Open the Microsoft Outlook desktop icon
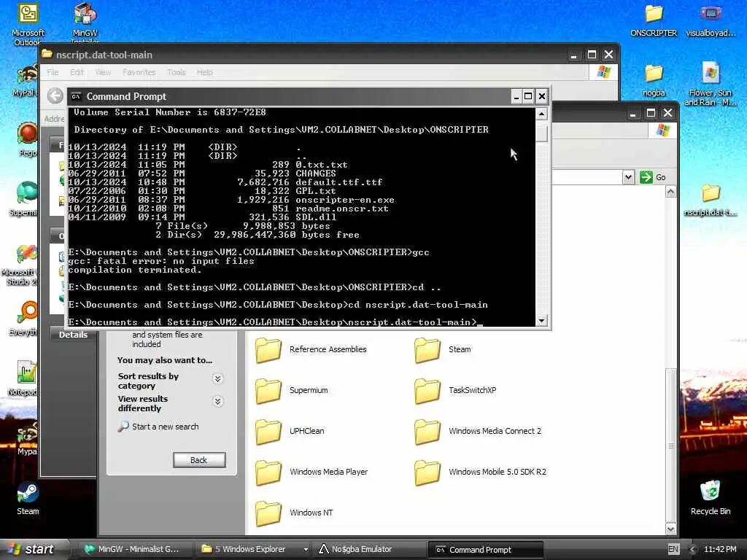The width and height of the screenshot is (747, 560). coord(28,24)
